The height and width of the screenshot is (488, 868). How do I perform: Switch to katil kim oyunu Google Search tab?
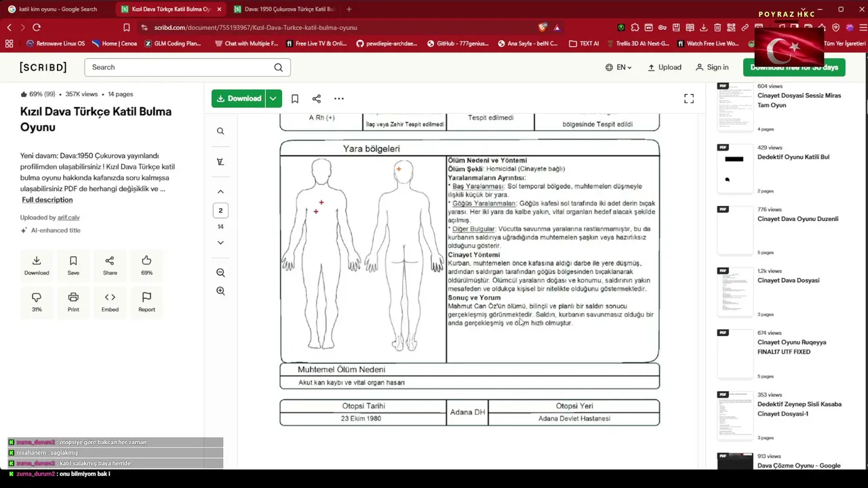tap(57, 9)
